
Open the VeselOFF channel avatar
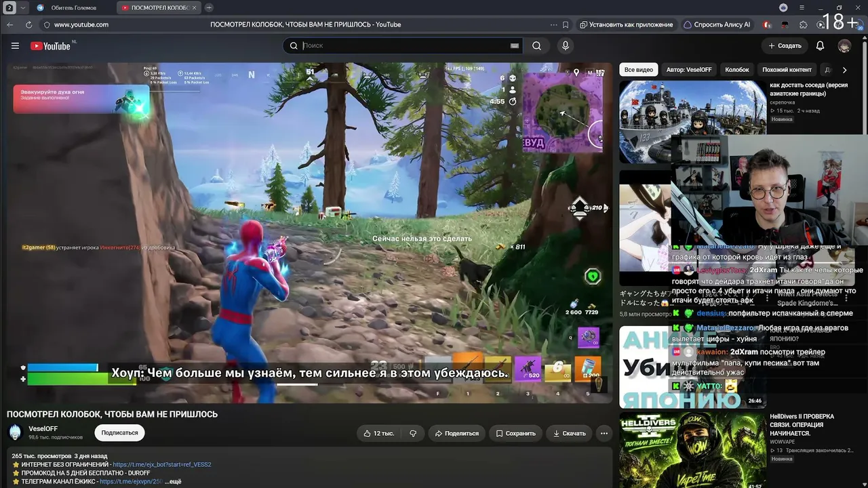[15, 432]
